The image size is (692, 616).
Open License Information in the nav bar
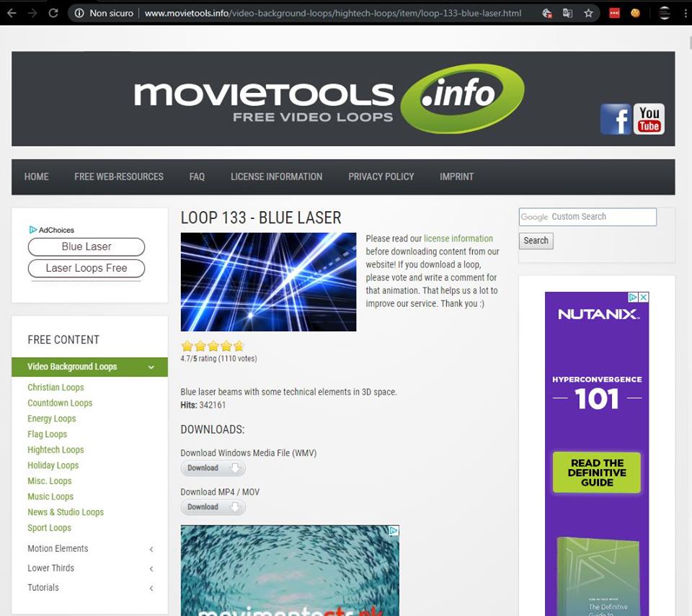pyautogui.click(x=276, y=177)
